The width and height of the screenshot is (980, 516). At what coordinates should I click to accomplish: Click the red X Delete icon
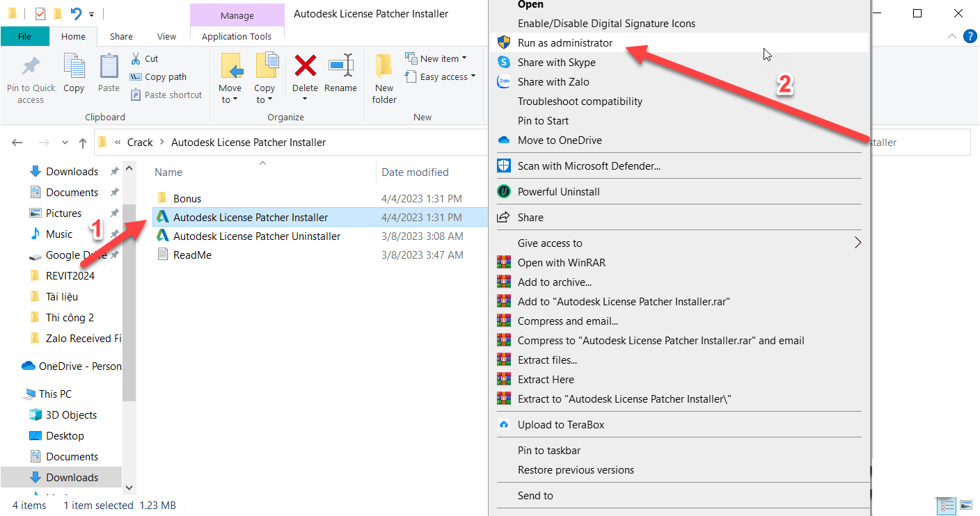click(305, 66)
